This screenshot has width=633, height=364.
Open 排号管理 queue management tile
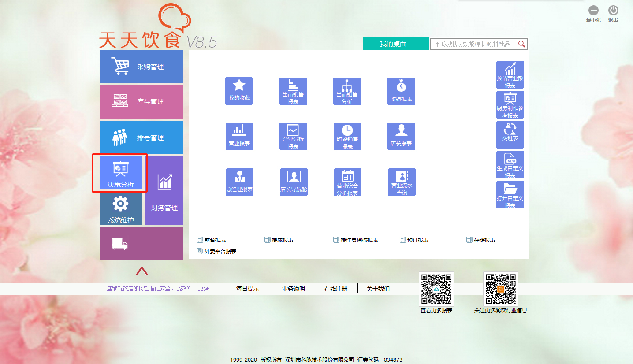pos(141,137)
